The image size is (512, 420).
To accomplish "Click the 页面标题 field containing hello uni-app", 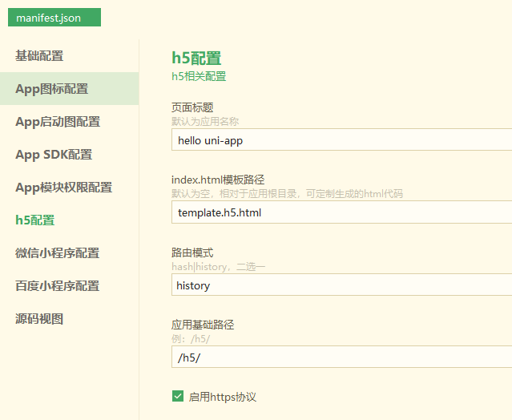I will coord(341,140).
